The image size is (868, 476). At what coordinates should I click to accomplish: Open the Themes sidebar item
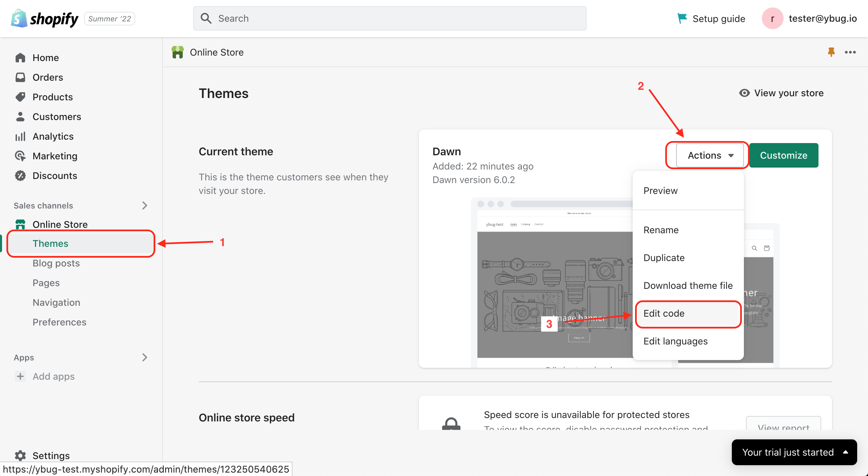click(x=81, y=243)
